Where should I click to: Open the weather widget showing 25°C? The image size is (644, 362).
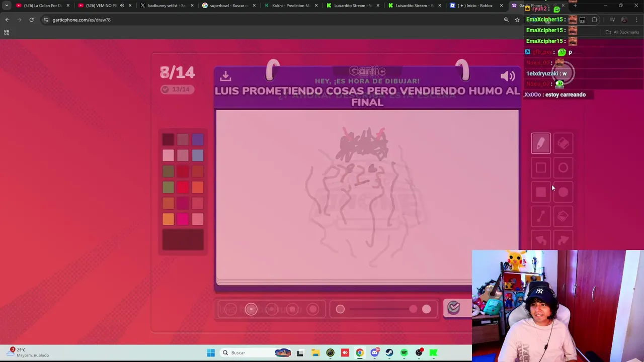tap(29, 352)
